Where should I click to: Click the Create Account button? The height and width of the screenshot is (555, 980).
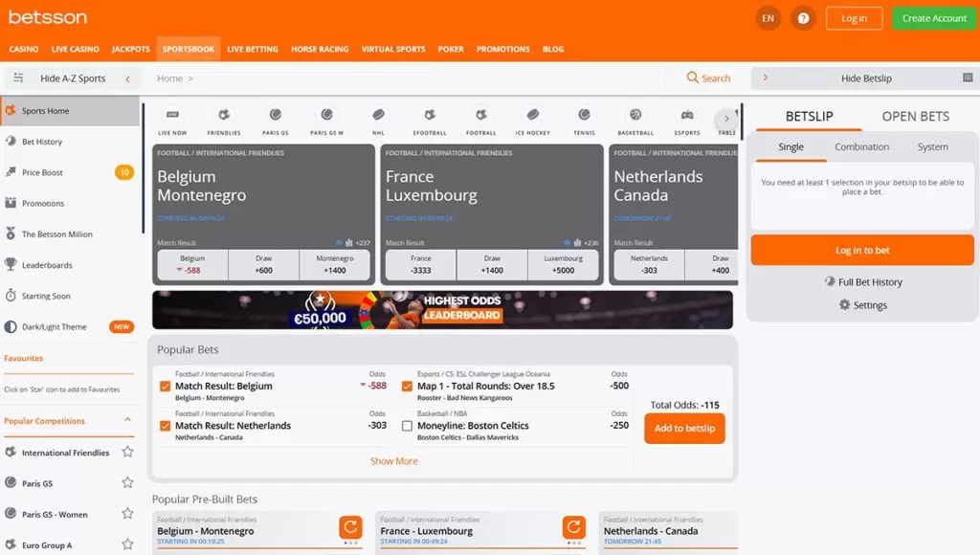[934, 19]
